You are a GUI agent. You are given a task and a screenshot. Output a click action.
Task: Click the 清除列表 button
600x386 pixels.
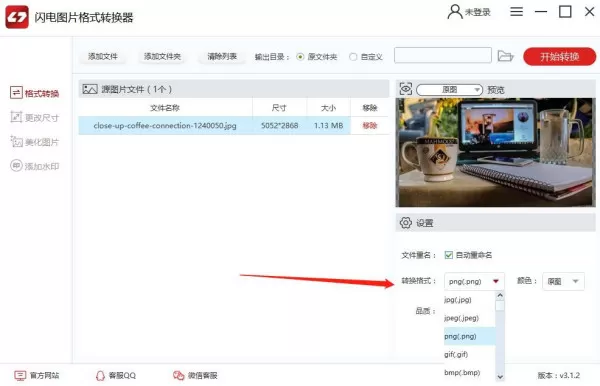(222, 57)
